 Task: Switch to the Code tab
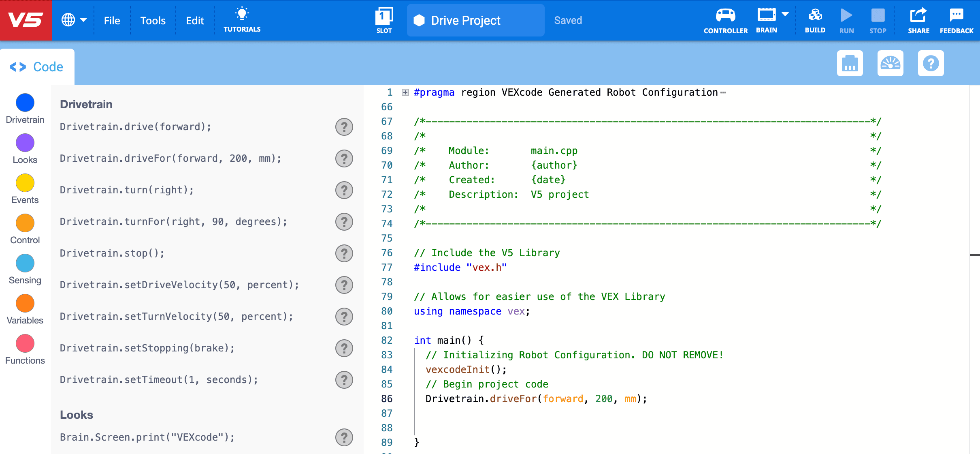pos(37,66)
